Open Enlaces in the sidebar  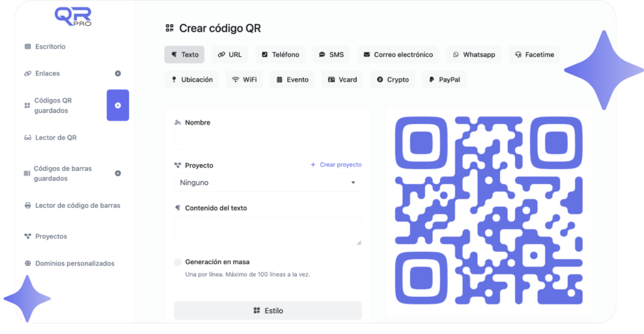click(x=42, y=73)
